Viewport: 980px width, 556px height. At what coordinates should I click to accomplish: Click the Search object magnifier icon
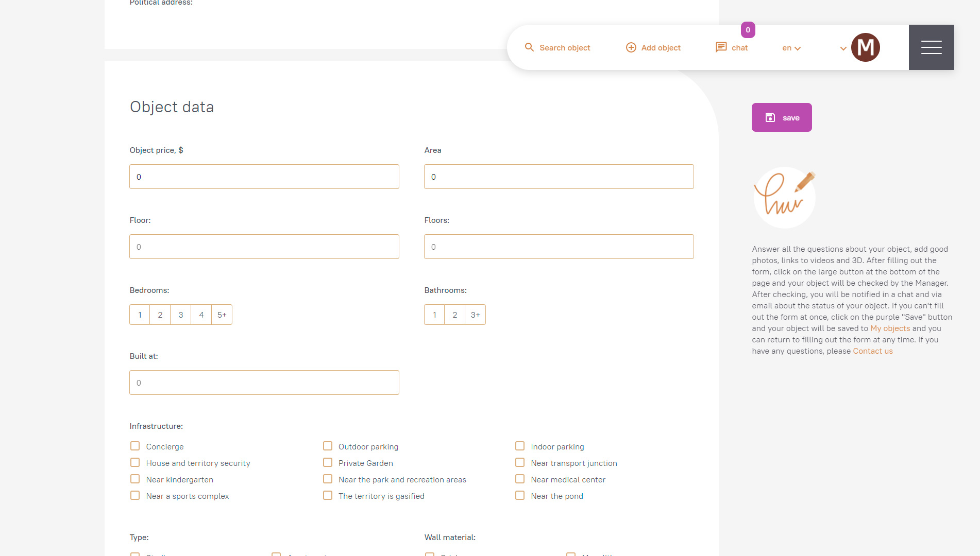click(x=529, y=47)
